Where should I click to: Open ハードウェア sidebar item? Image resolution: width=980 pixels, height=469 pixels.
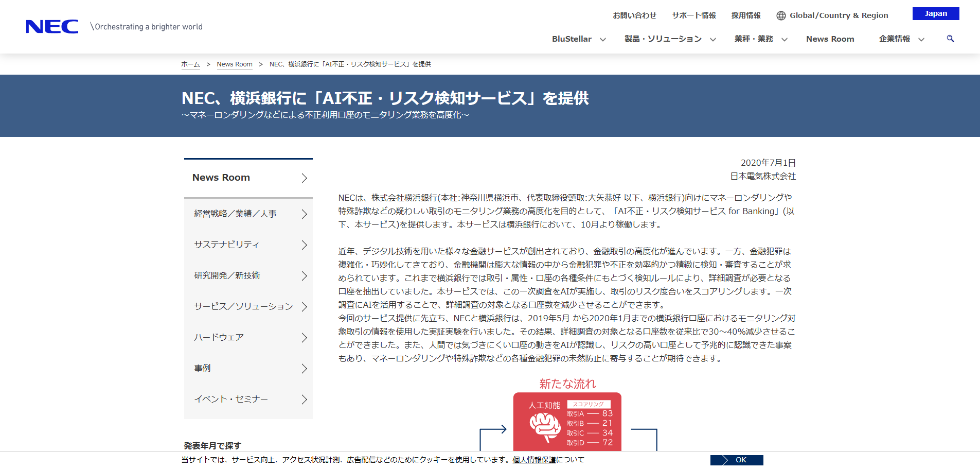point(248,337)
